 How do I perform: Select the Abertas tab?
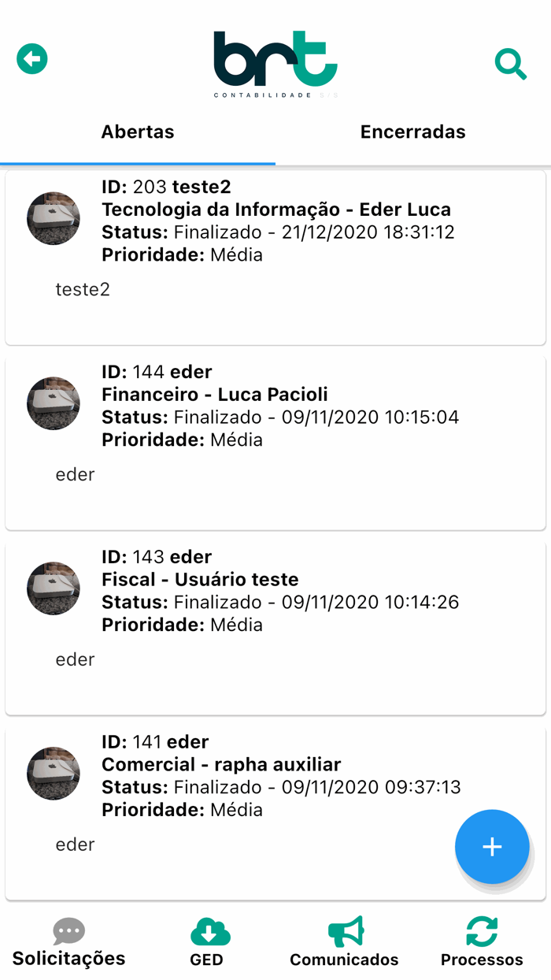coord(137,132)
